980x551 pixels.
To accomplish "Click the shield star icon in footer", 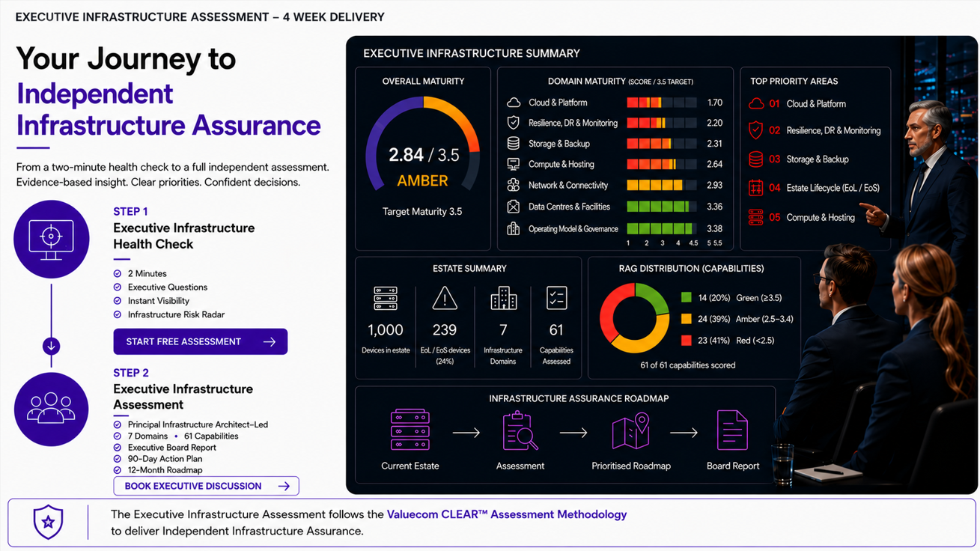I will pos(48,522).
